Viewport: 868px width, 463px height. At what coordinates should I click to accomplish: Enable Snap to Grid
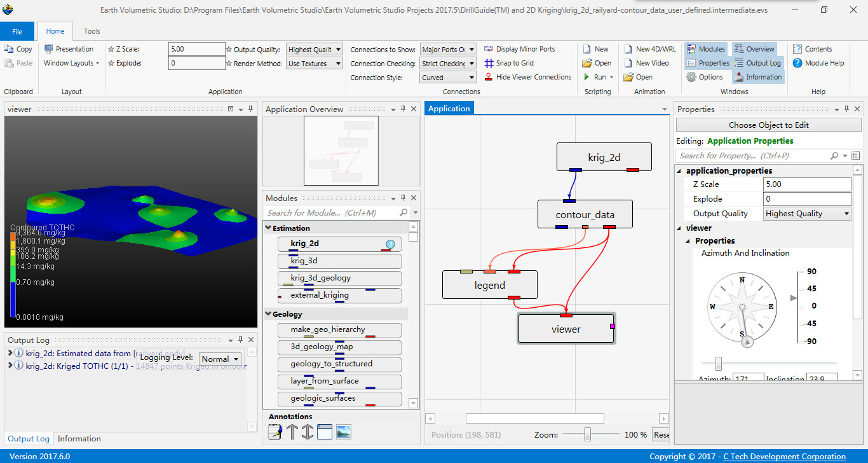(x=508, y=63)
